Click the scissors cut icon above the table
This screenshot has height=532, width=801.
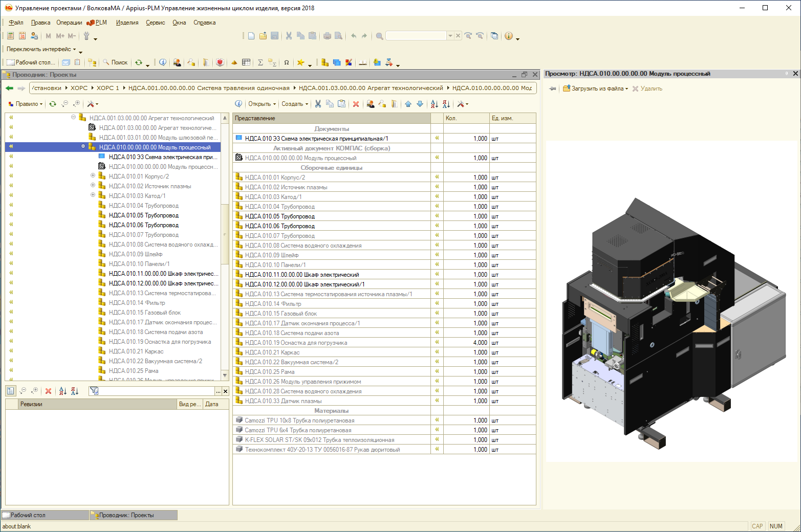(318, 104)
